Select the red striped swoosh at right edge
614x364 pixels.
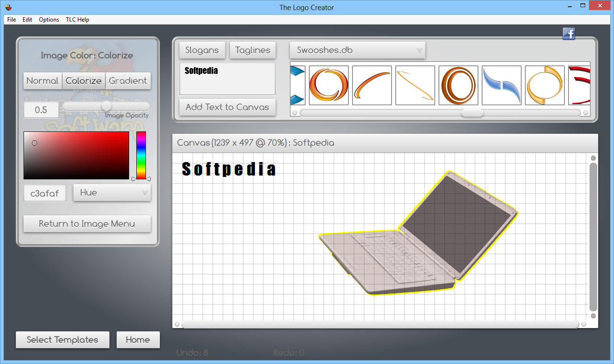pyautogui.click(x=579, y=85)
